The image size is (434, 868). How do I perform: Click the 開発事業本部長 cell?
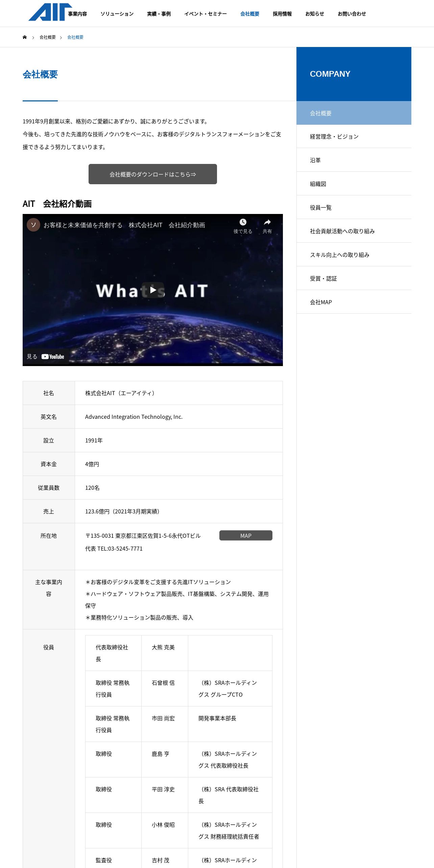click(230, 724)
